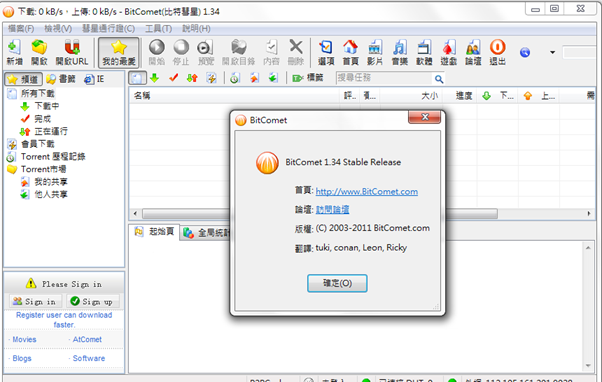Screen dimensions: 602x382
Task: Click the all-tasks filter icon in task toolbar
Action: point(137,78)
